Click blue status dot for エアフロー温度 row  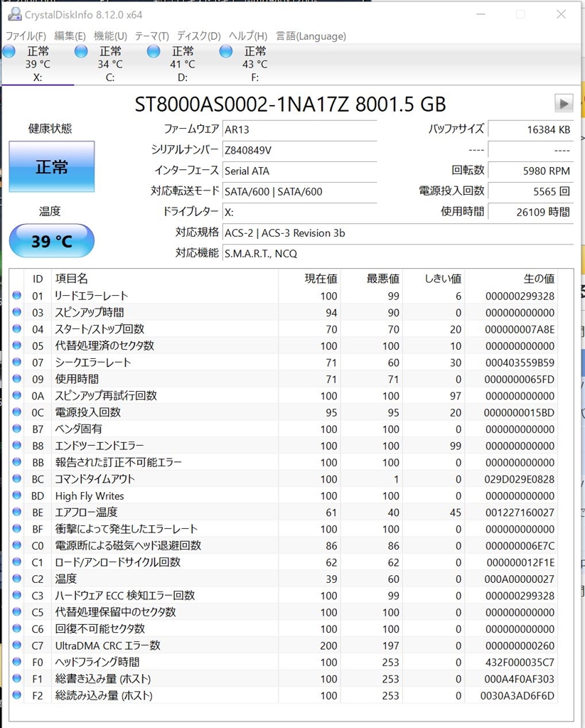click(17, 512)
